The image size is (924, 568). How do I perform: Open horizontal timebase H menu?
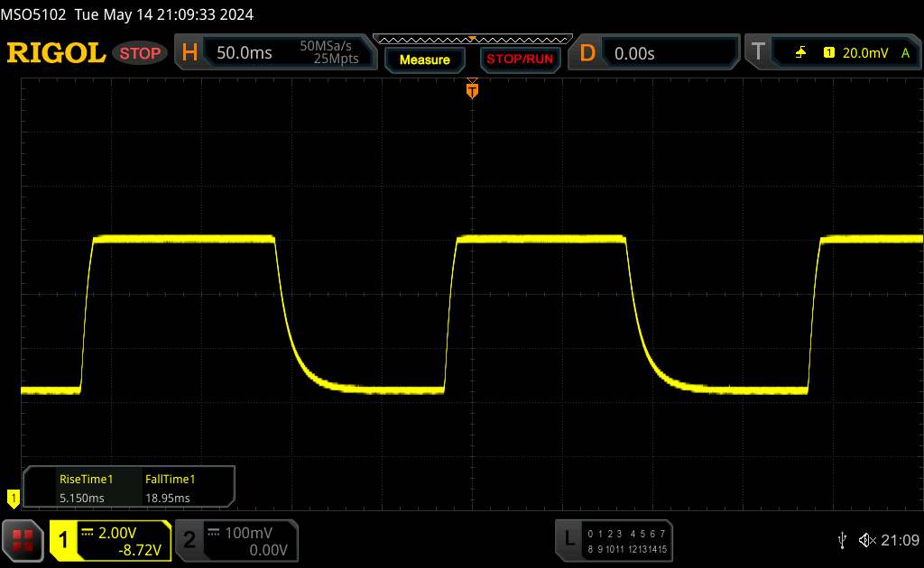(189, 53)
